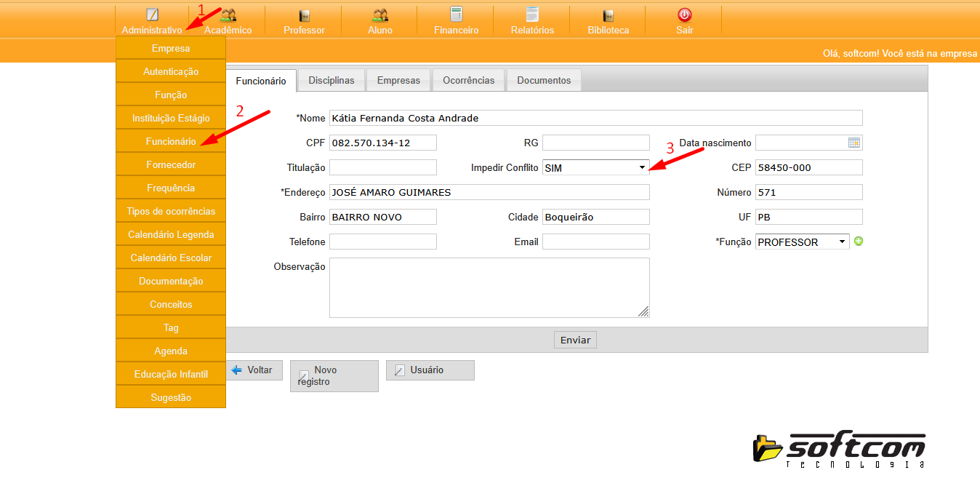This screenshot has height=478, width=980.
Task: Click the Novo registro button
Action: 334,375
